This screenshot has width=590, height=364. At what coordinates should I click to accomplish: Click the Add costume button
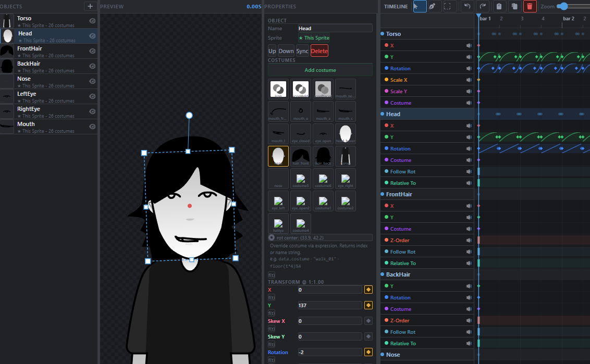(x=320, y=70)
